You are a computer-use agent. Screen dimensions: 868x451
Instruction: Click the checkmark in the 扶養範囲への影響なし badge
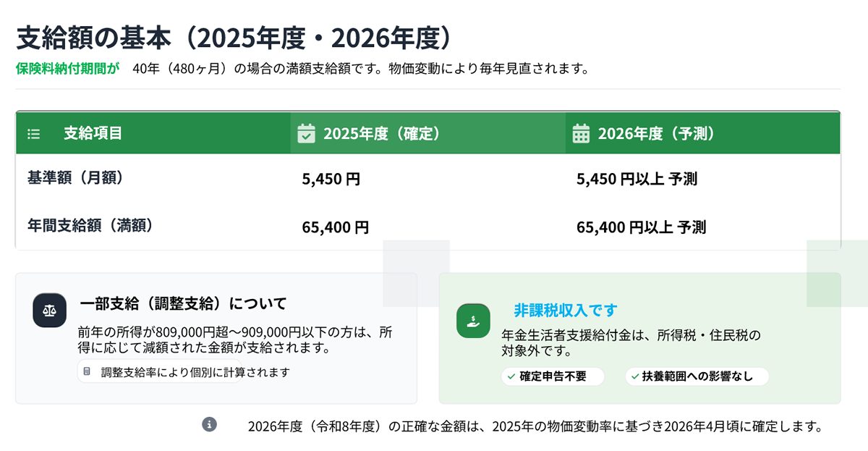[634, 376]
